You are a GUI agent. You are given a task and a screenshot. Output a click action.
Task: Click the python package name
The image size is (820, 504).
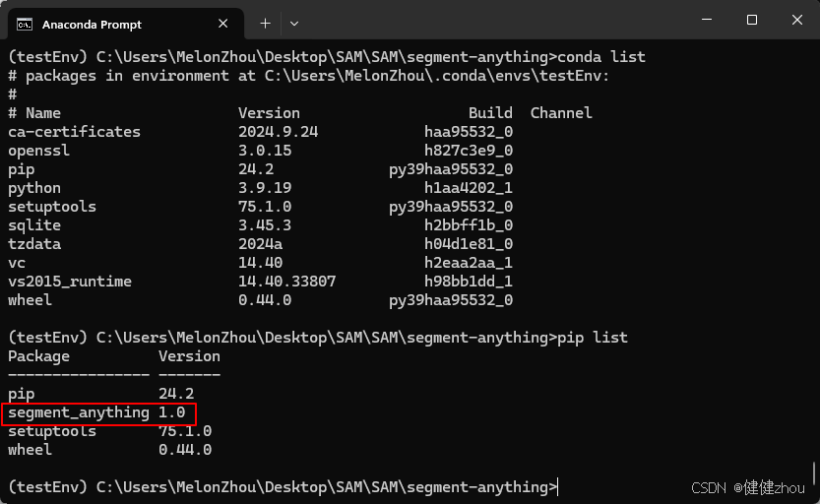tap(34, 188)
